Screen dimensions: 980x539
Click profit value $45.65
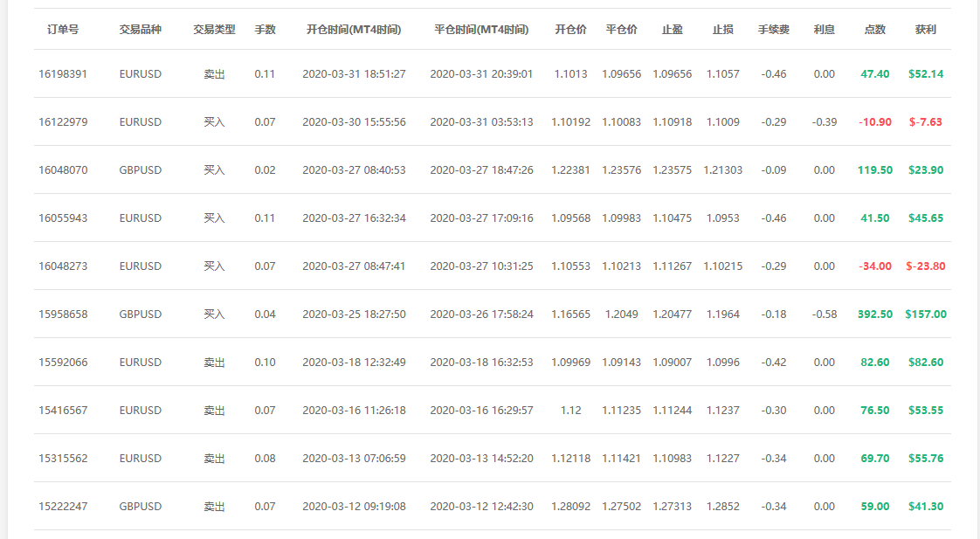pos(926,218)
